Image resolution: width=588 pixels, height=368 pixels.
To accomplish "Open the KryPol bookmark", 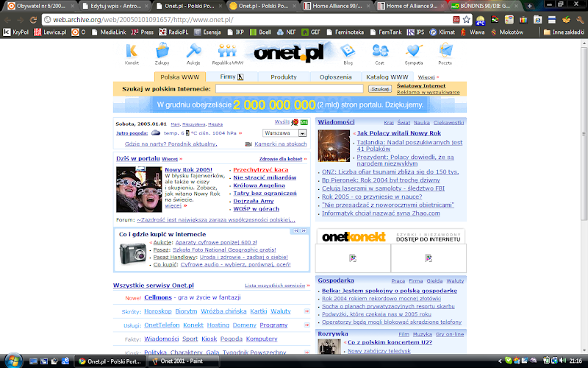I will click(16, 32).
